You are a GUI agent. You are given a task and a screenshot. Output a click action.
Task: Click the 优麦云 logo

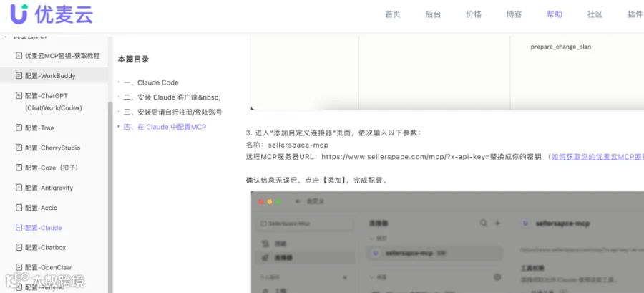coord(52,14)
